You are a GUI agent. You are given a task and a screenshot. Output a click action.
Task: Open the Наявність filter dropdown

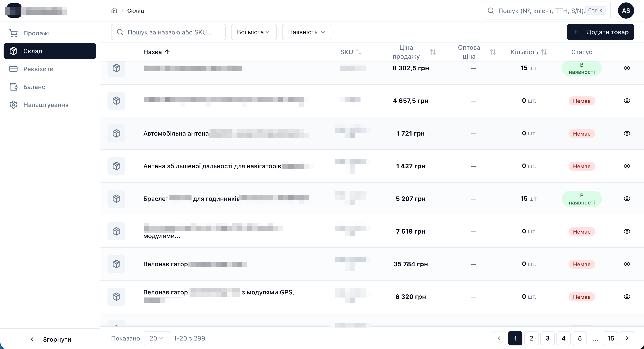click(307, 32)
